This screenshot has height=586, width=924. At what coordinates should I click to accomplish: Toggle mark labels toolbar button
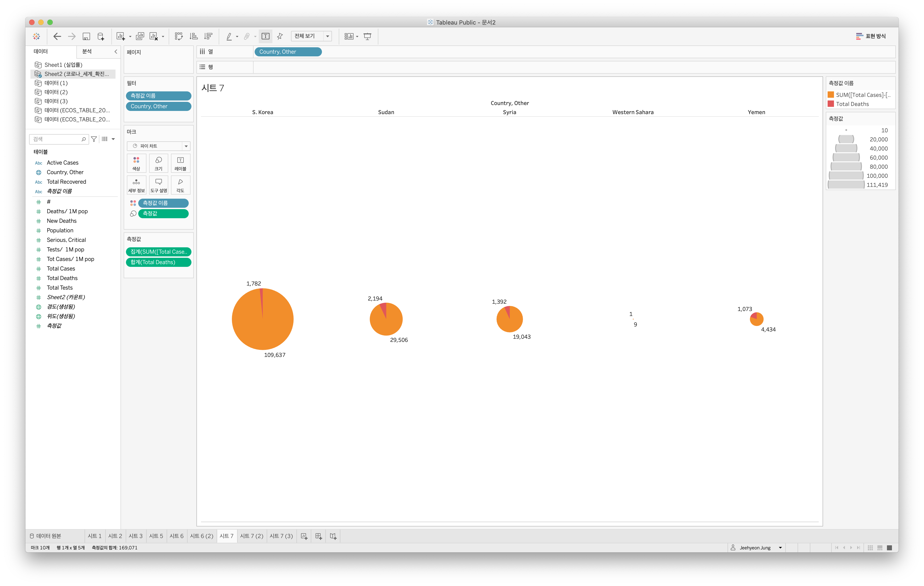click(266, 36)
